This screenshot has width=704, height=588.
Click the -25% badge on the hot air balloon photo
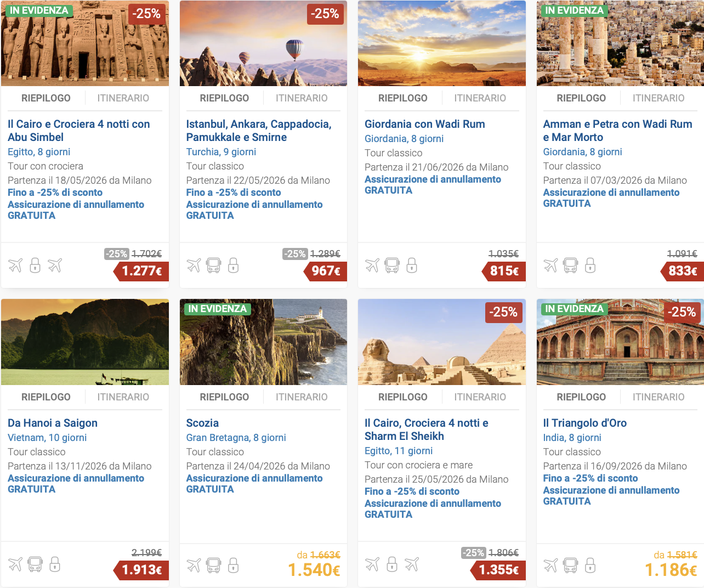pos(325,14)
